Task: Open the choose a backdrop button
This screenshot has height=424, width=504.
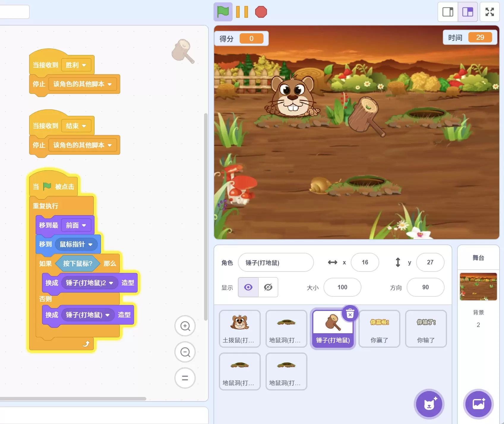Action: click(x=478, y=404)
